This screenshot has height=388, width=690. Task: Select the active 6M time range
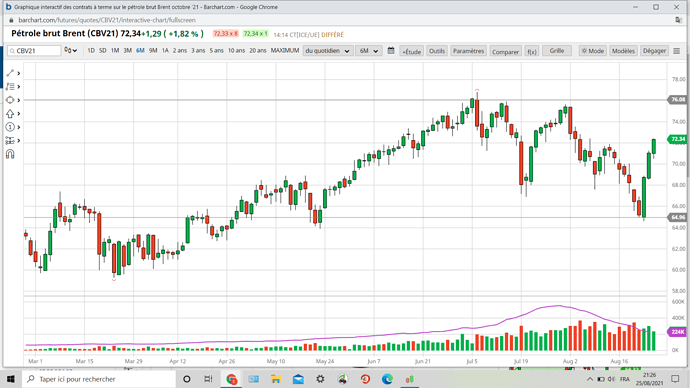[140, 51]
